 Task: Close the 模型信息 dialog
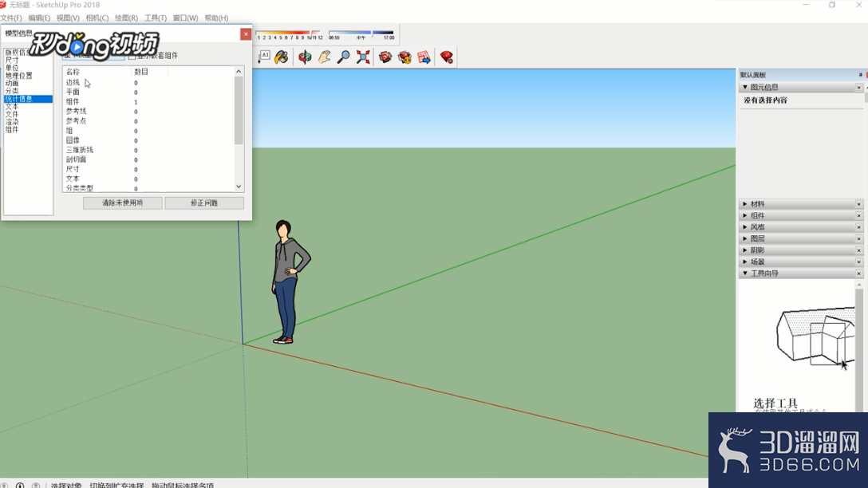[x=245, y=33]
